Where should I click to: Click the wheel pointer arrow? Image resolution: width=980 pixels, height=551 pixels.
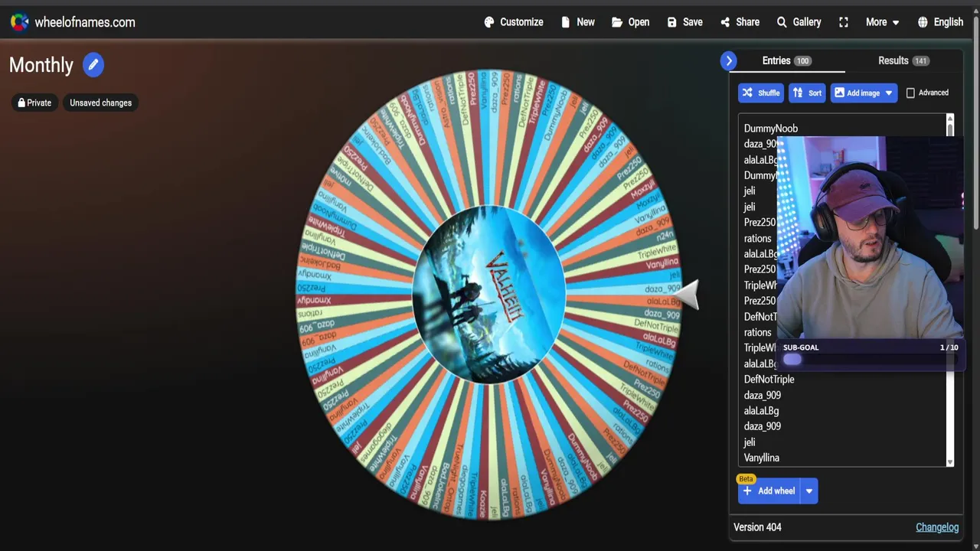tap(687, 295)
